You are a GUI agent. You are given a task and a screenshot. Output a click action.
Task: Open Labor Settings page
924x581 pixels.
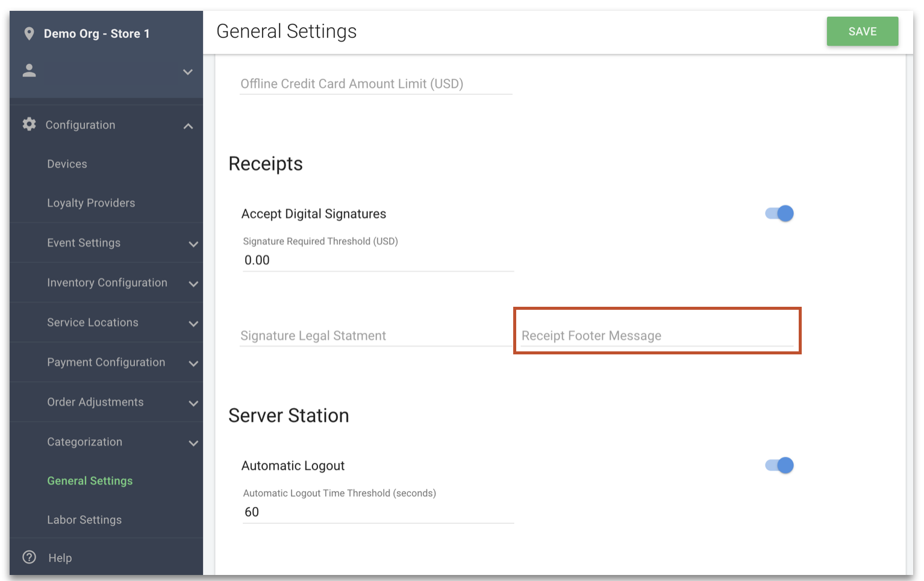(84, 520)
